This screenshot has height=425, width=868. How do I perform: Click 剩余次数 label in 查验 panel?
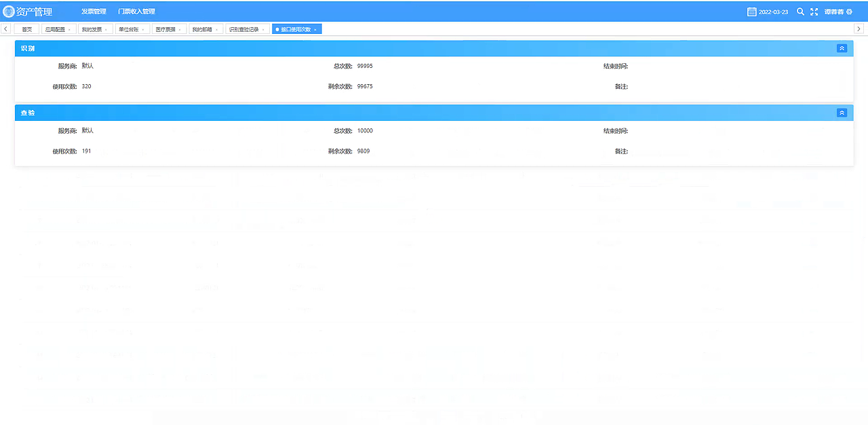(x=340, y=151)
